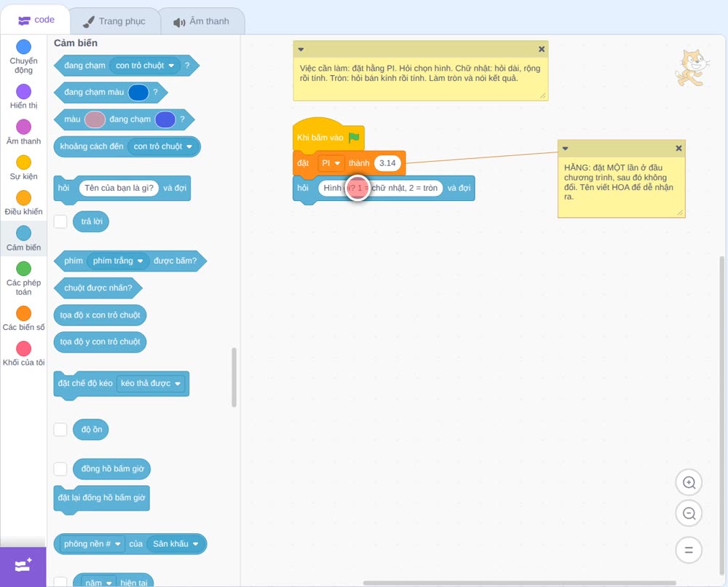This screenshot has height=587, width=728.
Task: Open the PI variable dropdown in workspace
Action: 331,163
